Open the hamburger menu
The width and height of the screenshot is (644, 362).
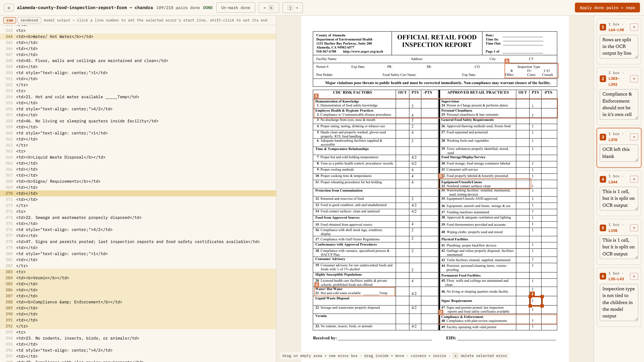coord(9,8)
